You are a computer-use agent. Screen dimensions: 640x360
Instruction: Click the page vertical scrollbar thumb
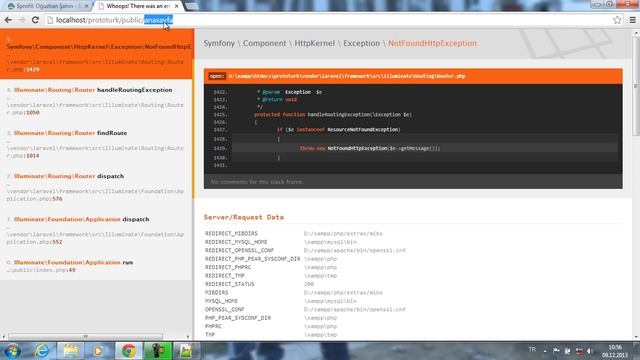pos(636,87)
